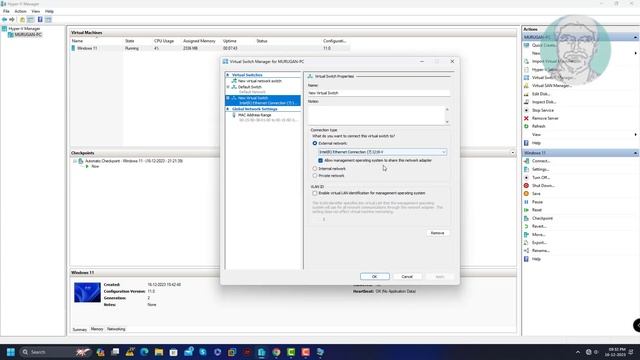Open Google Chrome from the taskbar

(276, 352)
